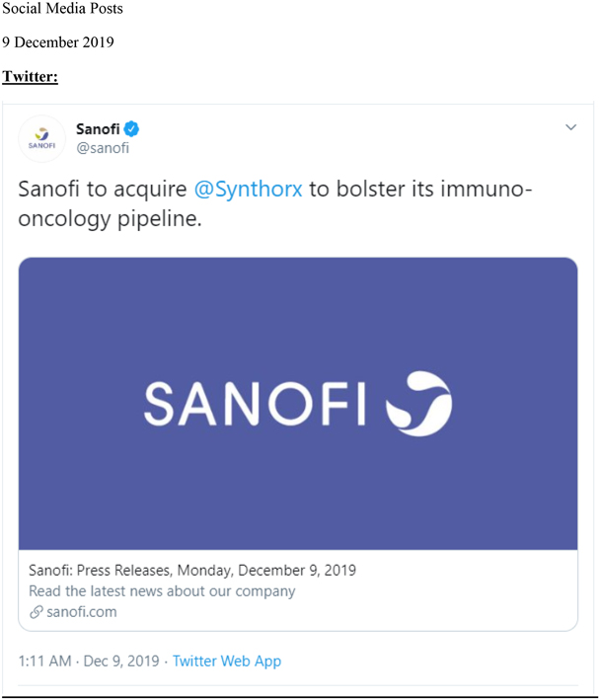Click the blue verified badge

click(131, 129)
